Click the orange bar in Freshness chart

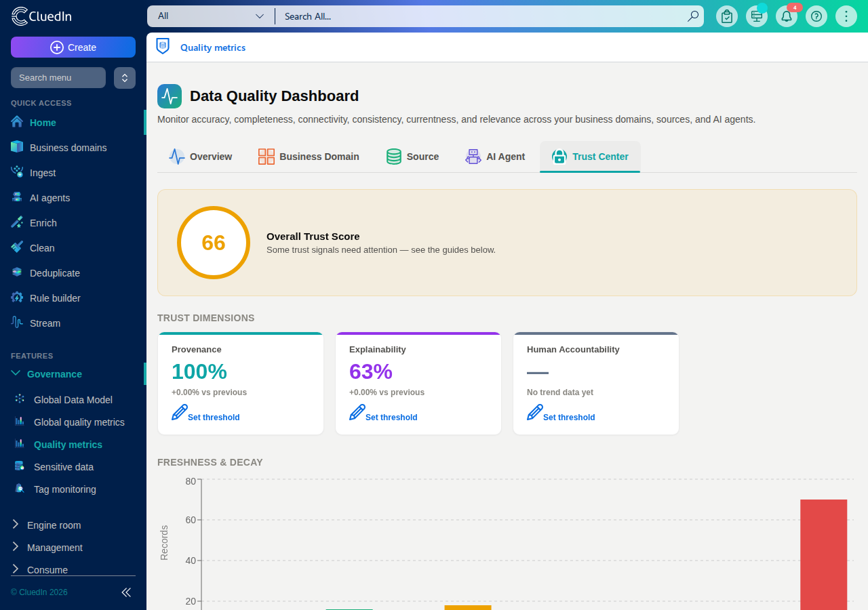(468, 608)
